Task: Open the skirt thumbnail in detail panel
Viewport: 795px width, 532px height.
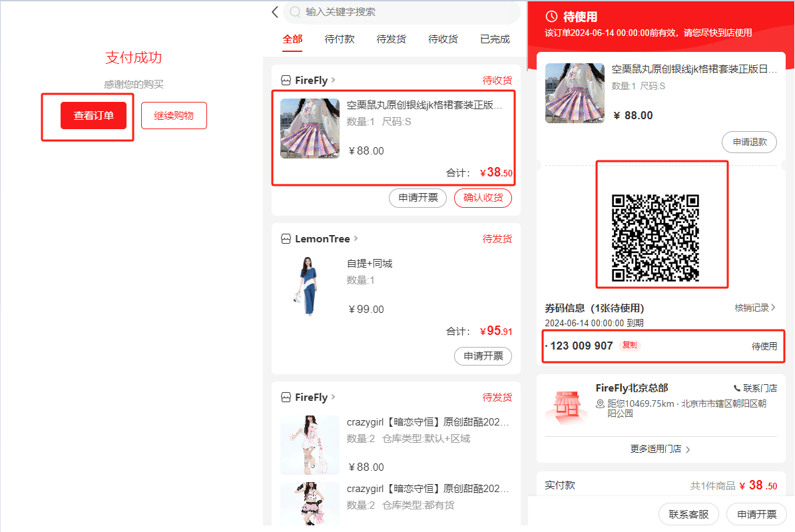Action: pos(575,93)
